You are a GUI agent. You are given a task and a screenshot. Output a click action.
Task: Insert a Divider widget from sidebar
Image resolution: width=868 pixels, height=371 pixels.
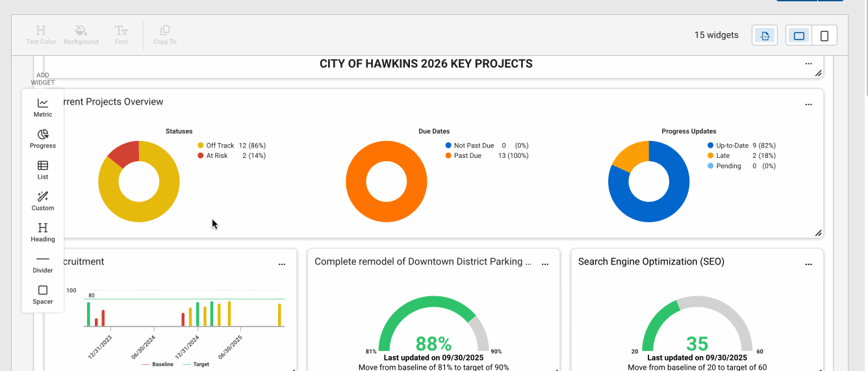(x=43, y=264)
